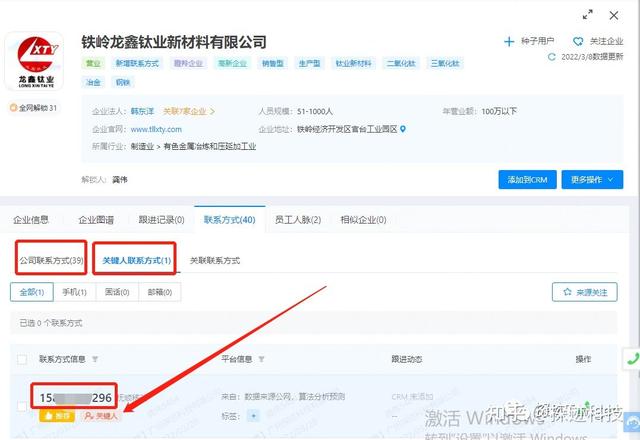Open 关键人联系方式(1) sub-tab

point(136,260)
